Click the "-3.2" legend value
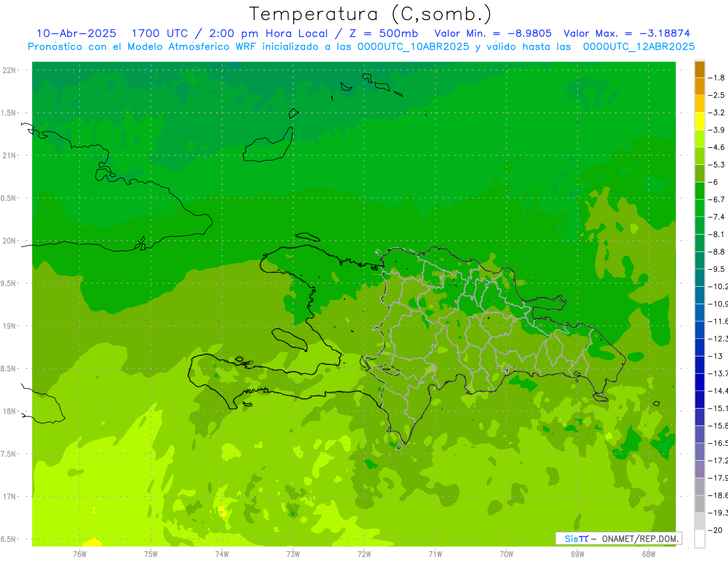The height and width of the screenshot is (562, 728). coord(716,113)
